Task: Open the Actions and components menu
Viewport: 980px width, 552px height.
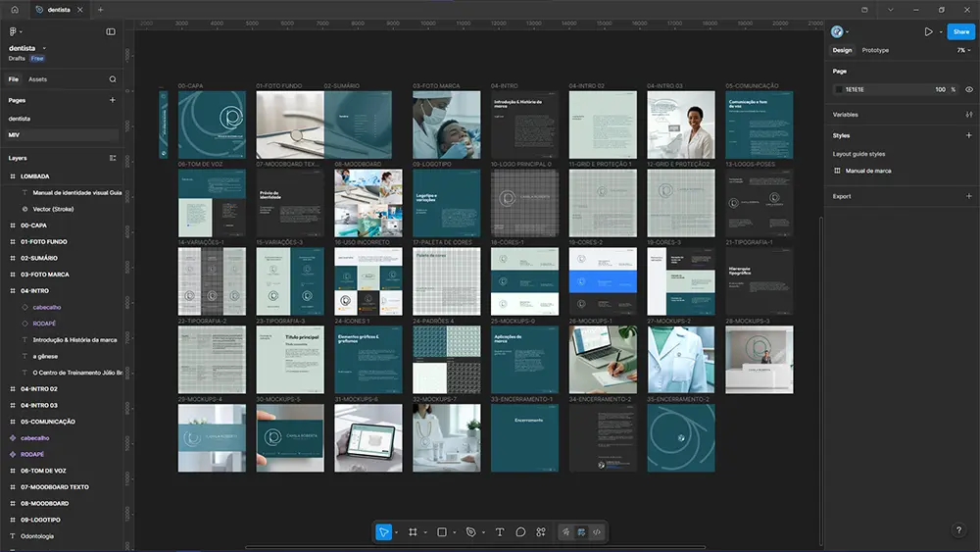Action: [x=541, y=532]
